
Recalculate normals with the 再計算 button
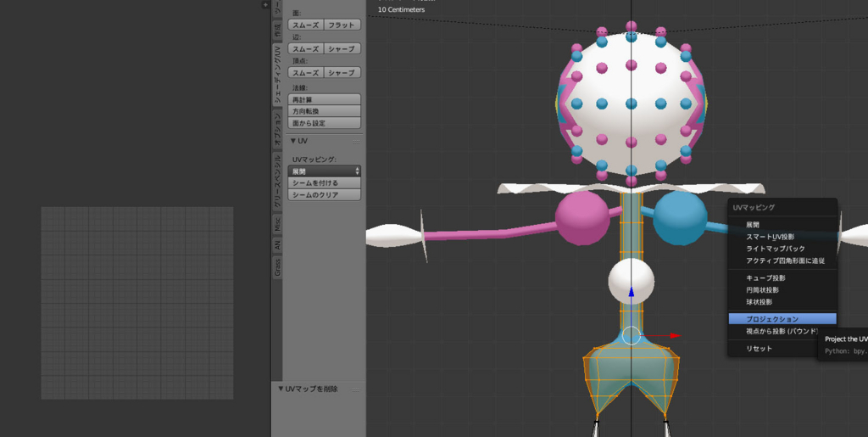(325, 99)
